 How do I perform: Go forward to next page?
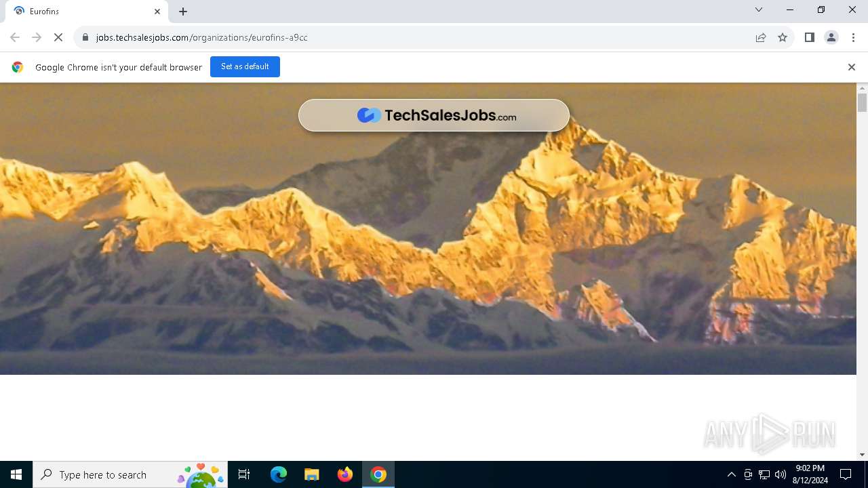[37, 37]
